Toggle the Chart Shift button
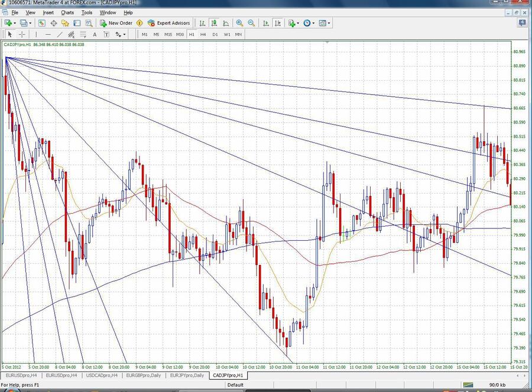The width and height of the screenshot is (532, 392). point(277,23)
